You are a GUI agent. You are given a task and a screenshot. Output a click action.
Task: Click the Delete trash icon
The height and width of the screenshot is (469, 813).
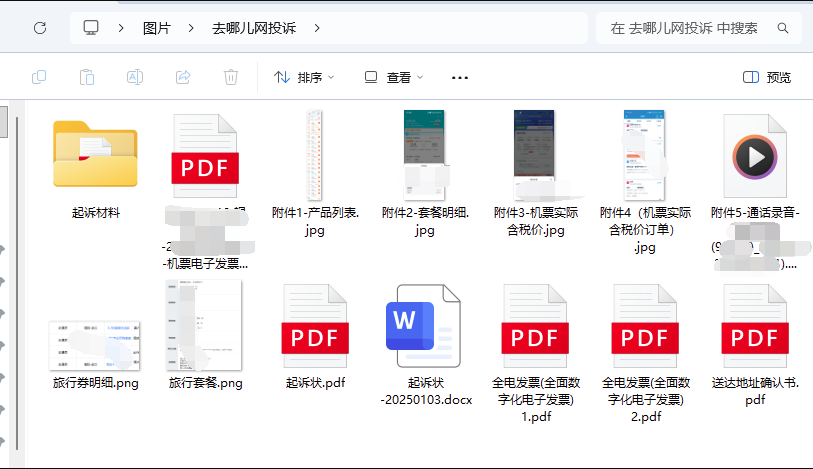(x=231, y=77)
